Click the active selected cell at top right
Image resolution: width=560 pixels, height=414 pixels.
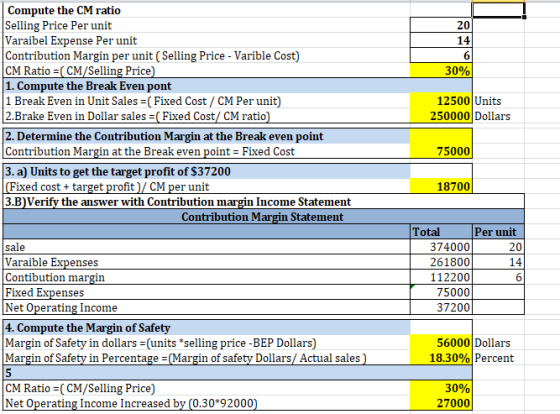click(498, 10)
